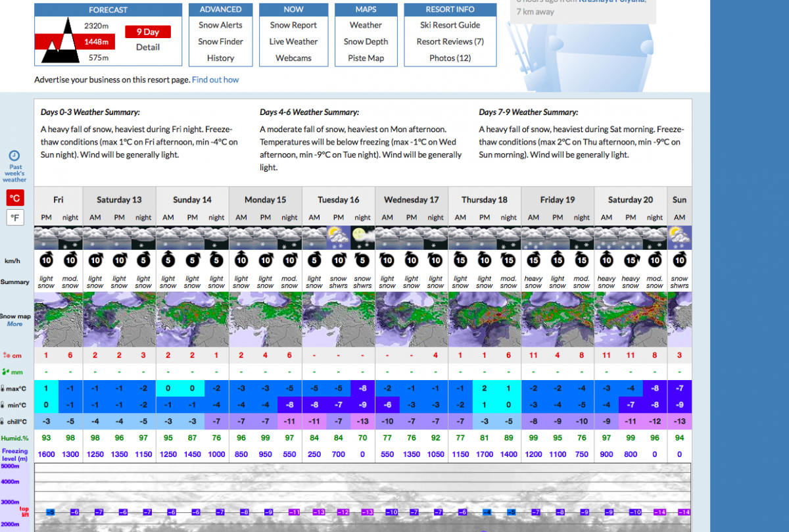Open the 9 Day forecast tab
Viewport: 789px width, 532px height.
[148, 32]
